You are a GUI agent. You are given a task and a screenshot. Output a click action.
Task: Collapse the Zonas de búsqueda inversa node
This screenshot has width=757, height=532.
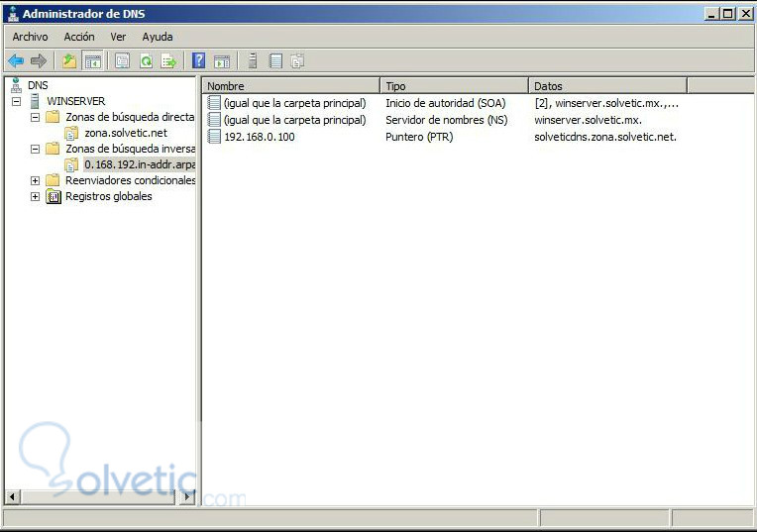point(36,150)
